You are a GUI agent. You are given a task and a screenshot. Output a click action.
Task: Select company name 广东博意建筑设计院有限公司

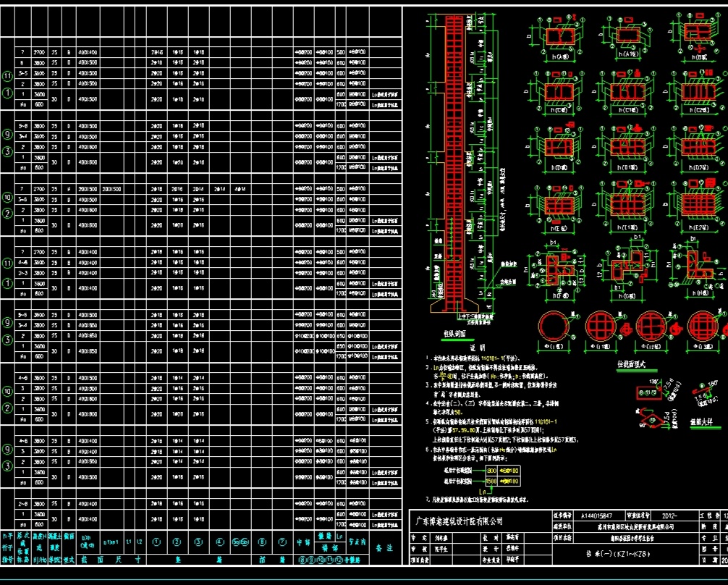(x=459, y=521)
